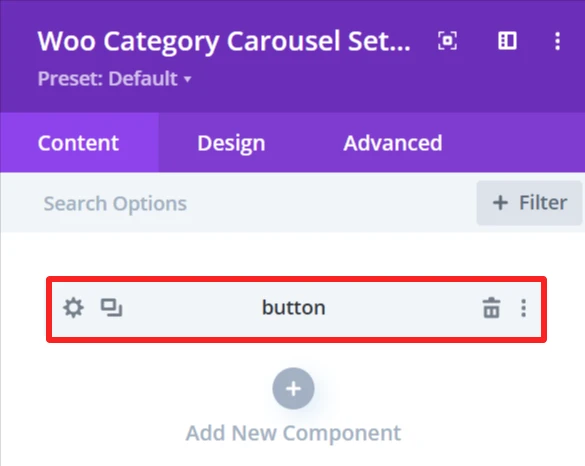Image resolution: width=585 pixels, height=466 pixels.
Task: Click the caret arrow beside Preset Default
Action: 188,79
